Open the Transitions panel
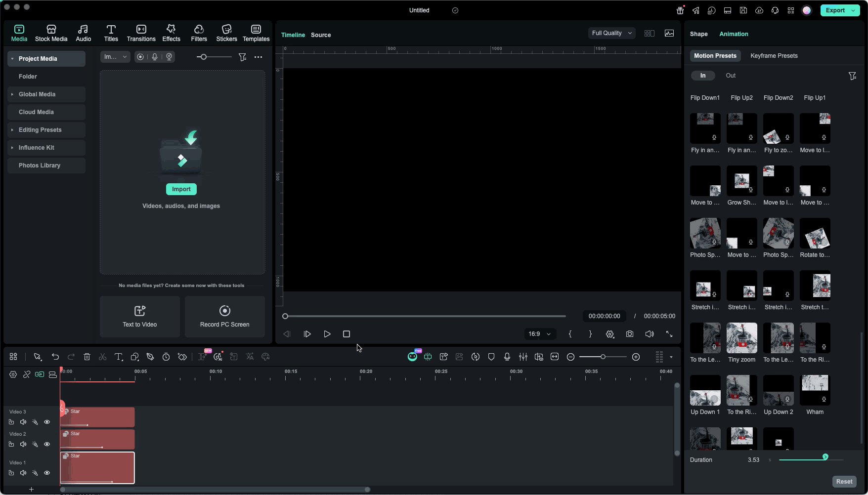Image resolution: width=868 pixels, height=495 pixels. [141, 33]
